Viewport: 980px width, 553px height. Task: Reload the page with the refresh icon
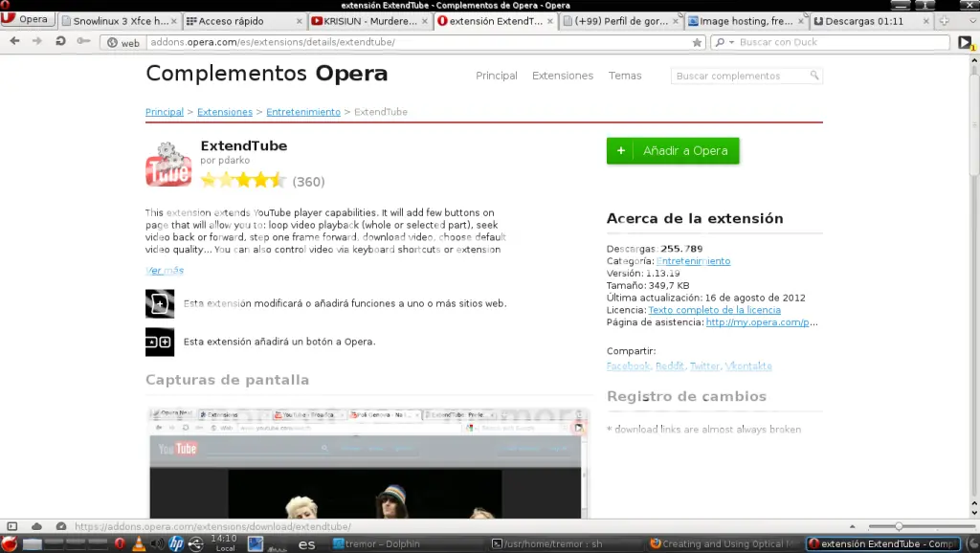coord(60,41)
